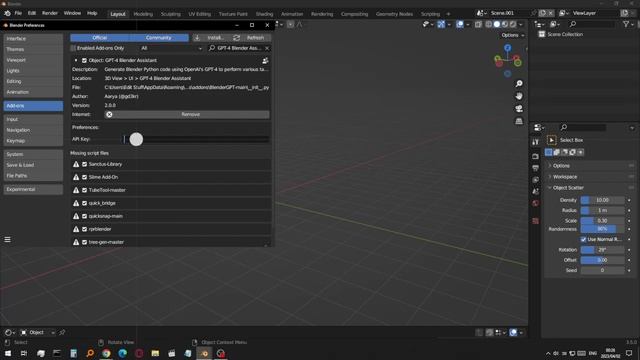
Task: Toggle camera view icon in viewport
Action: (519, 109)
